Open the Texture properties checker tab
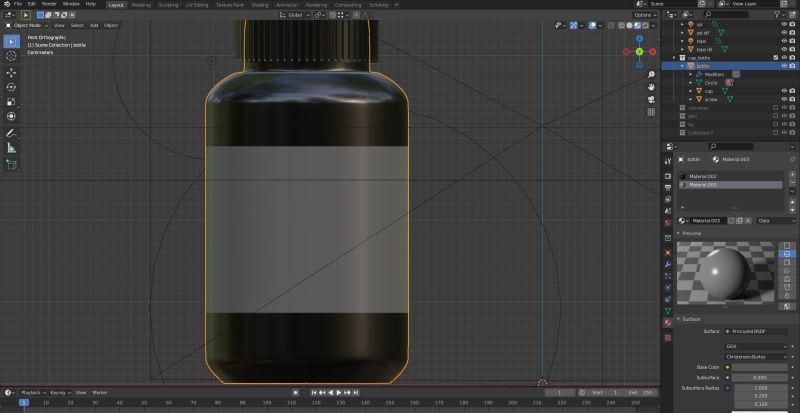 [x=668, y=337]
